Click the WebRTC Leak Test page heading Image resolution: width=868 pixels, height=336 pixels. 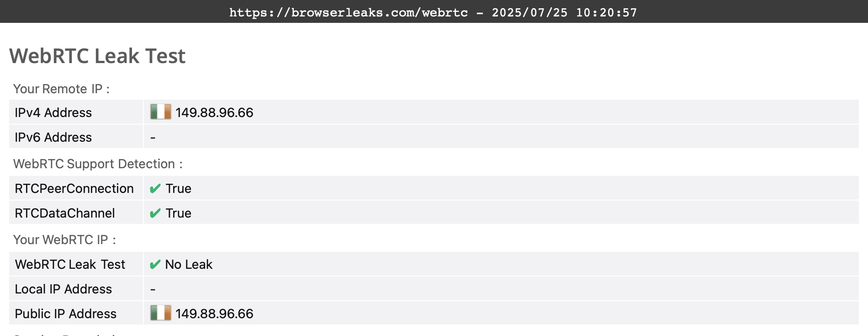click(x=97, y=56)
